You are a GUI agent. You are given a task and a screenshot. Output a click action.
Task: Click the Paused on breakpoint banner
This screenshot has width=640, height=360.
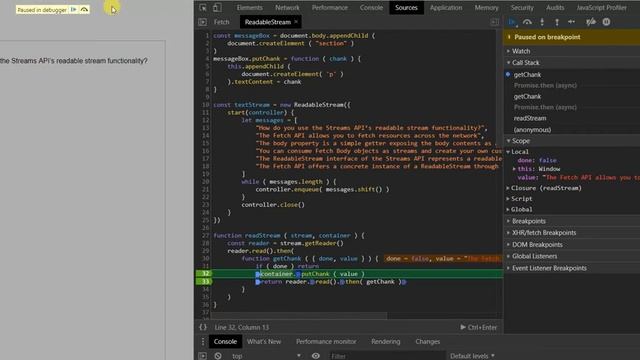point(572,37)
